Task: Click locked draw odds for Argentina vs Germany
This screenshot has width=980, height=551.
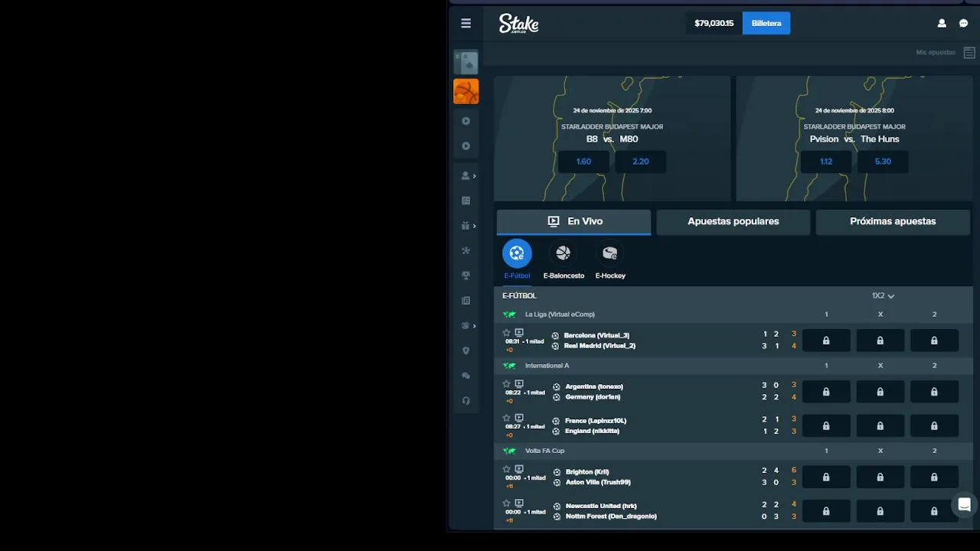Action: 880,392
